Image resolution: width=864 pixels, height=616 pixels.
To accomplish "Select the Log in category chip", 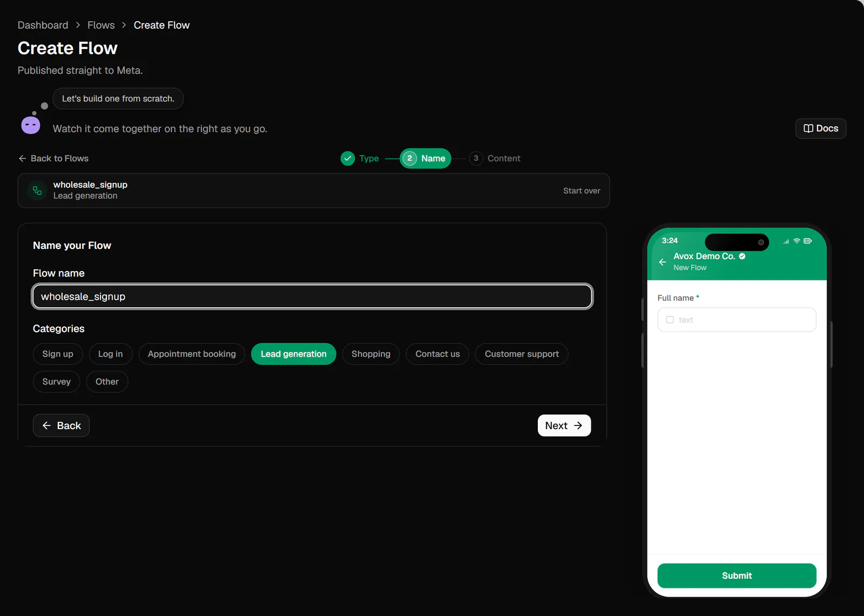I will coord(111,354).
